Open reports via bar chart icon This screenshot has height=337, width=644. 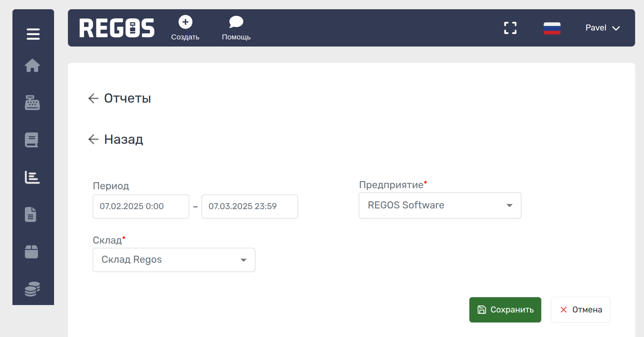[32, 177]
